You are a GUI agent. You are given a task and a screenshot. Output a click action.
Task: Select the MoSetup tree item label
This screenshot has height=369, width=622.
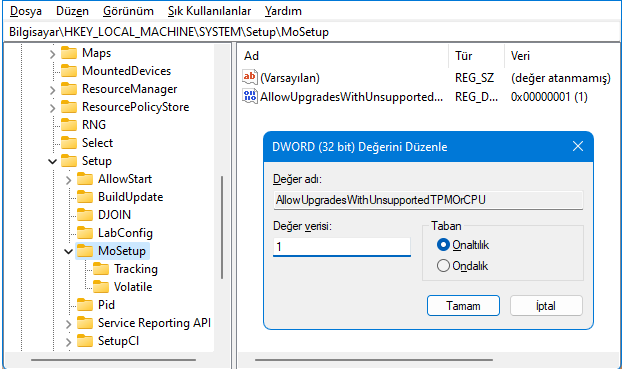click(x=122, y=251)
